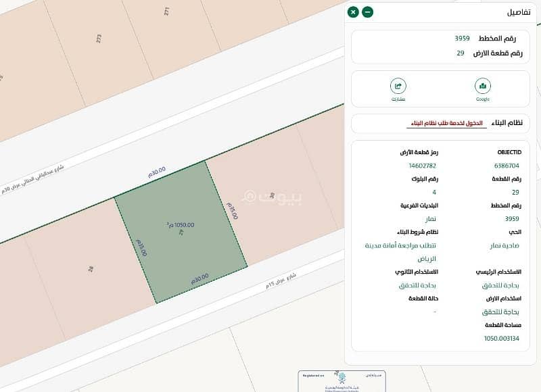Open the building system request service link
The width and height of the screenshot is (541, 392).
pyautogui.click(x=446, y=123)
